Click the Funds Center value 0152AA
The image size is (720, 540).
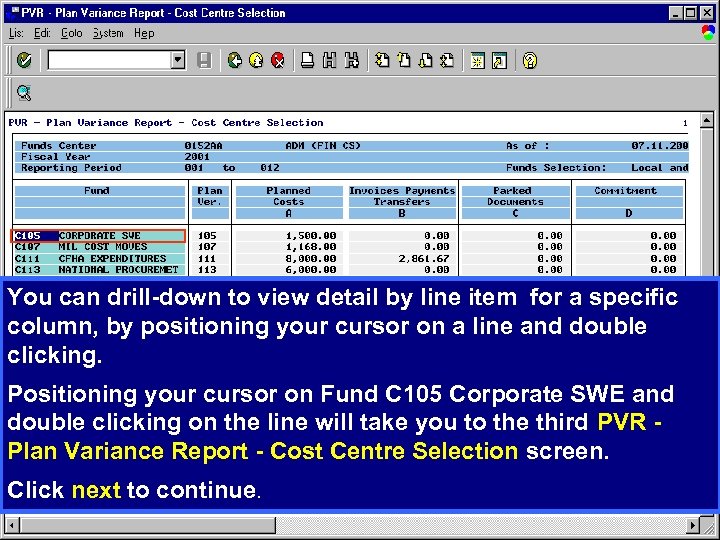pyautogui.click(x=203, y=146)
